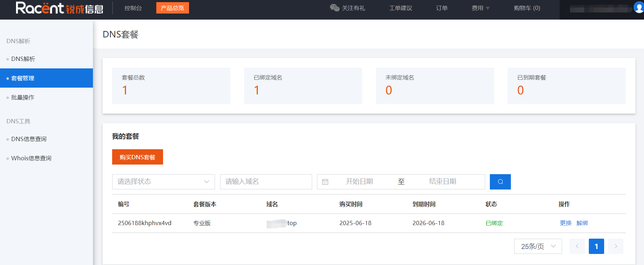This screenshot has width=644, height=265.
Task: Click the 开始日期 start date field
Action: click(x=359, y=182)
